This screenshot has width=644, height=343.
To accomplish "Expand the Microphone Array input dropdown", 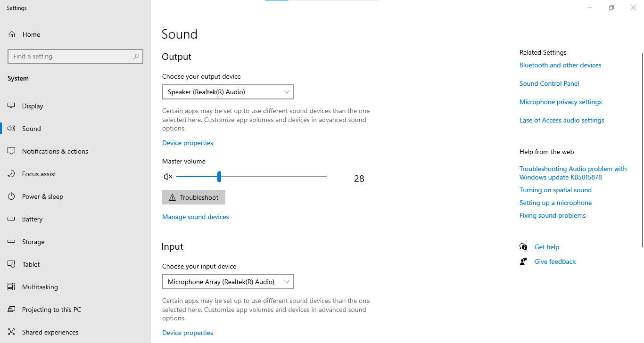I will pyautogui.click(x=228, y=282).
